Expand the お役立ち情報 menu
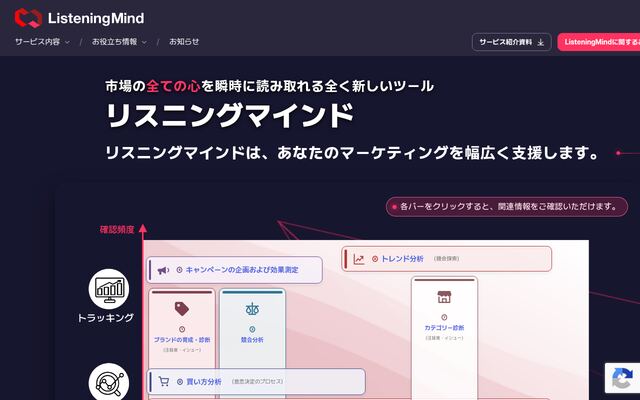 pos(119,42)
